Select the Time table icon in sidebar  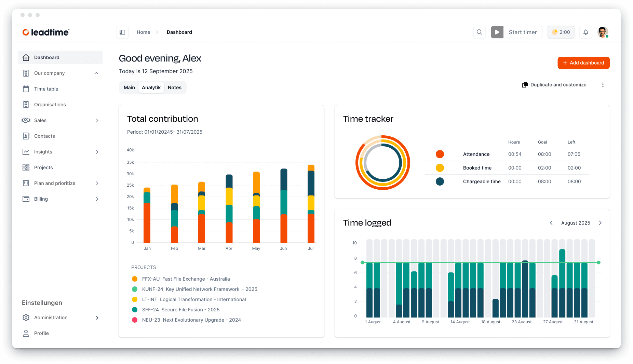tap(26, 89)
